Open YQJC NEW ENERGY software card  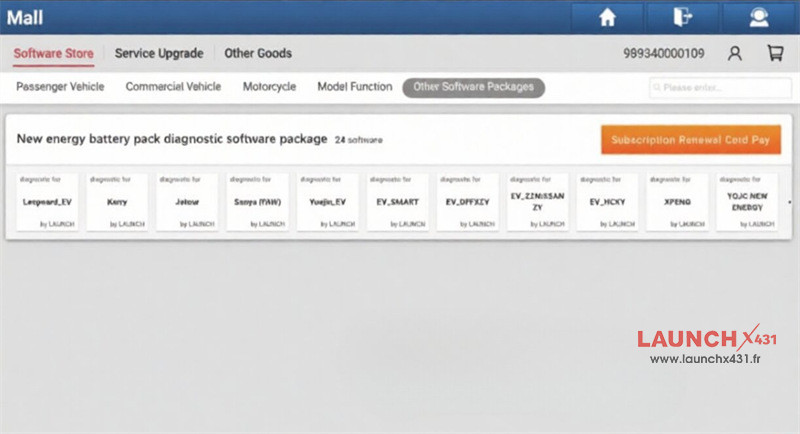point(747,202)
